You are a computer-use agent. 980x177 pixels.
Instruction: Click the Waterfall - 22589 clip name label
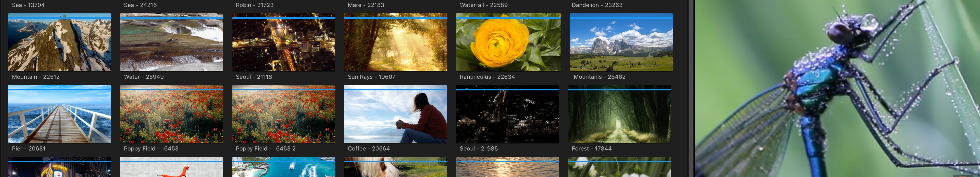(484, 5)
